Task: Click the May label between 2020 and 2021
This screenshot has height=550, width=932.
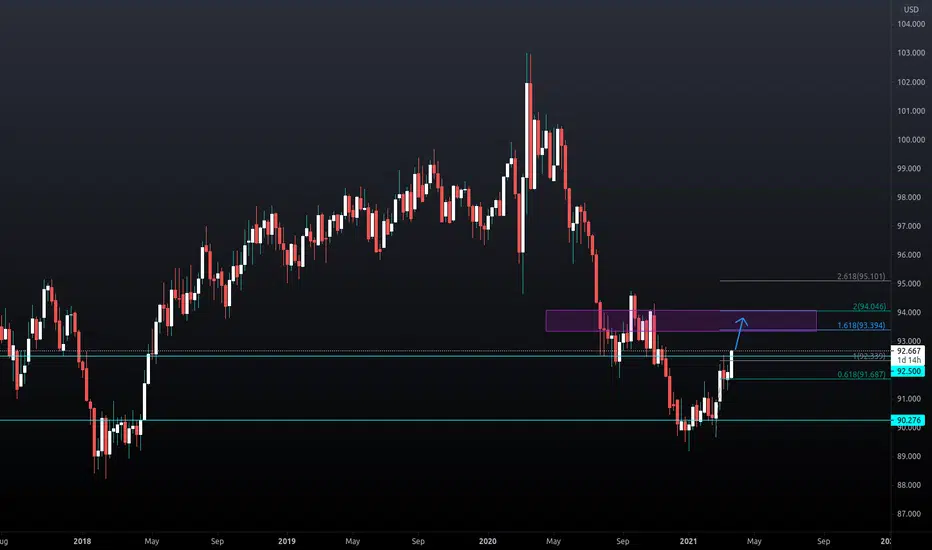Action: (x=553, y=541)
